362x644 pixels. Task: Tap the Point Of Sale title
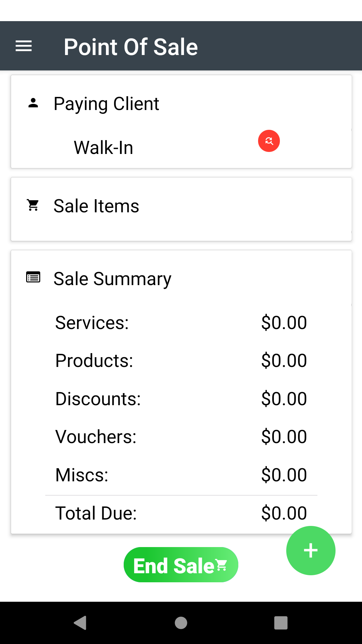131,47
